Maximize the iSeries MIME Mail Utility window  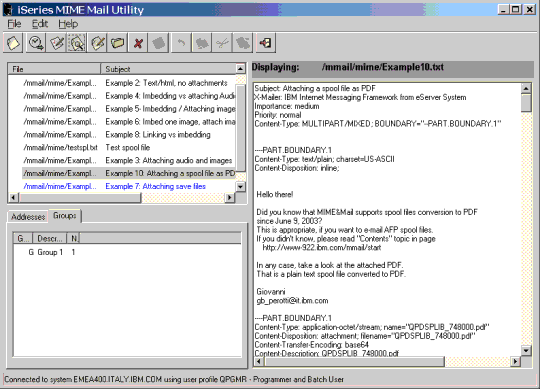click(x=516, y=9)
